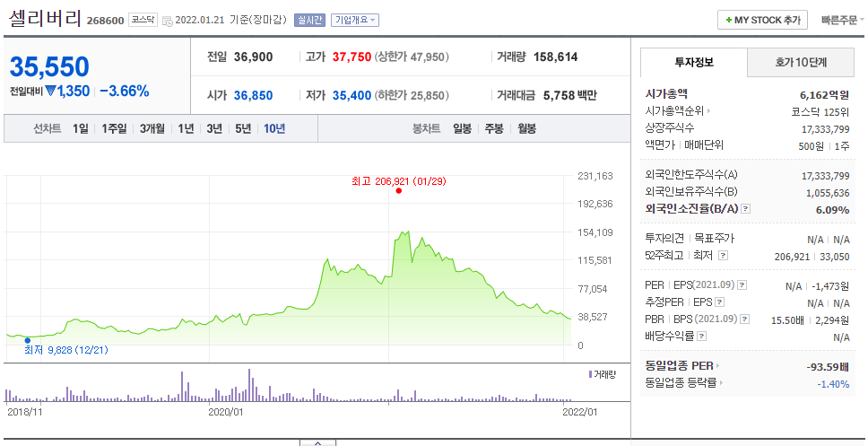Click the 실시간 real-time button
Screen dimensions: 868x446
pyautogui.click(x=309, y=20)
